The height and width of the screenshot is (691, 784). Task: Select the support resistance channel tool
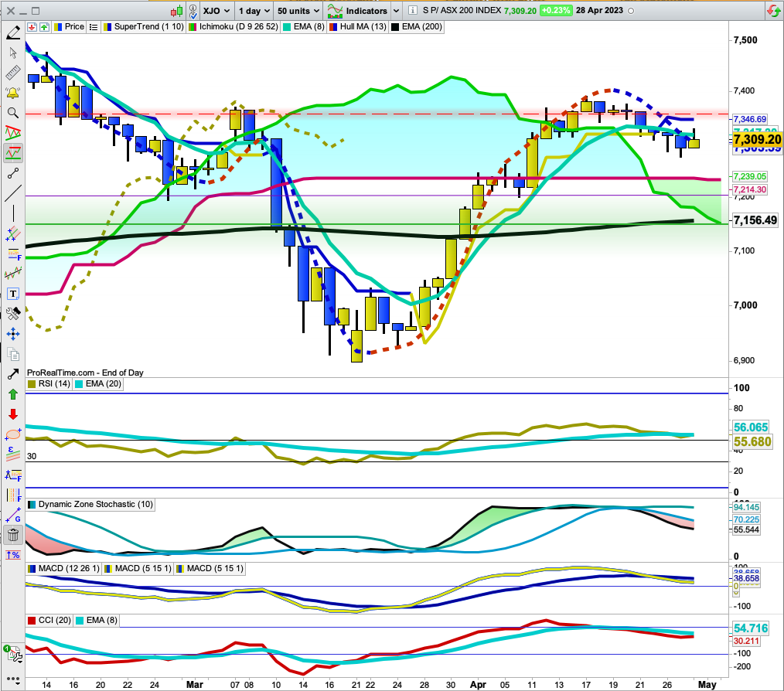click(x=13, y=152)
